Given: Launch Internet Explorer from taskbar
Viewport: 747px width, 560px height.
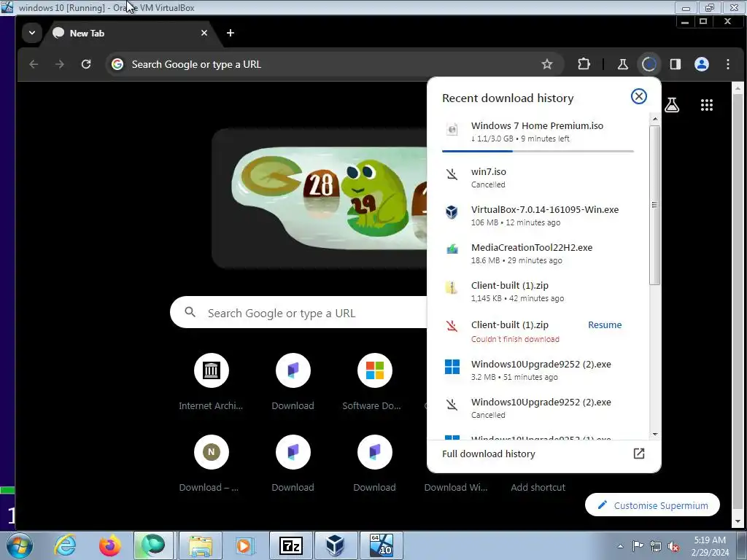Looking at the screenshot, I should coord(65,545).
